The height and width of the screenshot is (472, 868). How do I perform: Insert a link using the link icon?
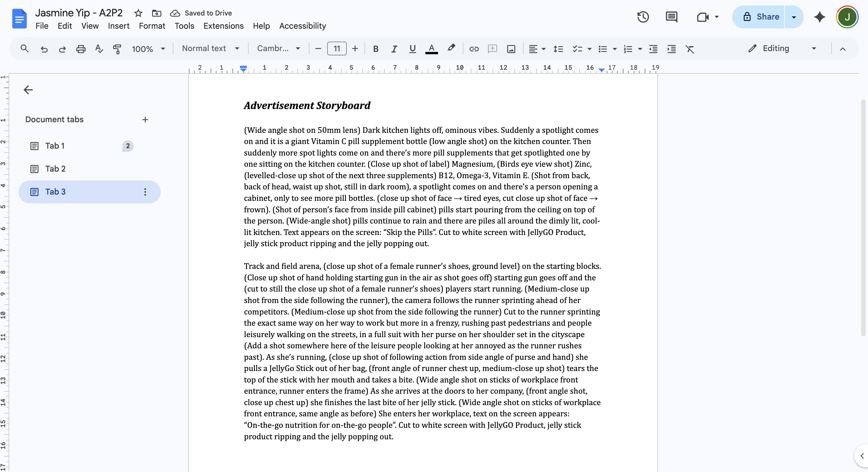474,49
